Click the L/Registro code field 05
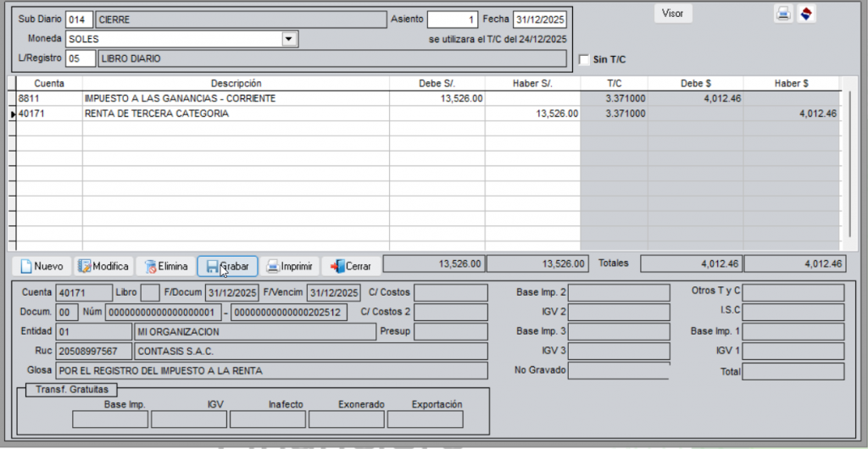The height and width of the screenshot is (449, 868). [x=81, y=58]
